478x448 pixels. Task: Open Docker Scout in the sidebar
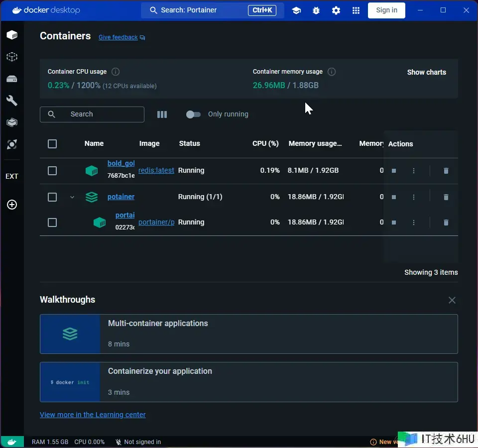(x=12, y=144)
